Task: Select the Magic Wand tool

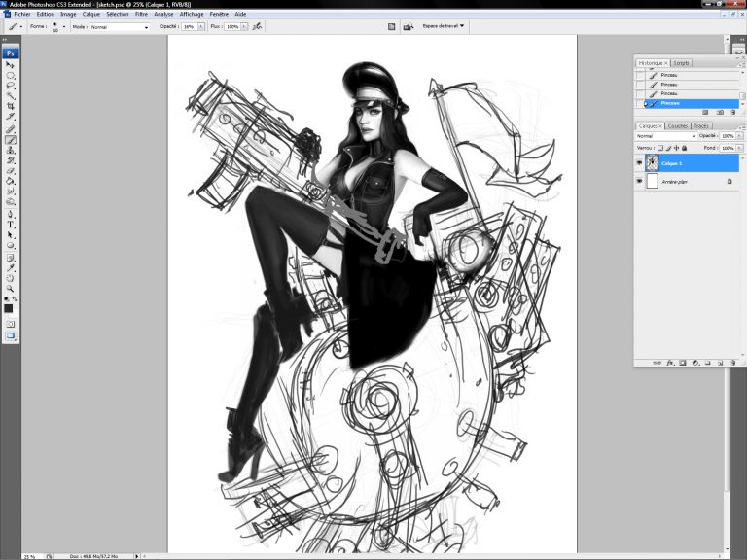Action: [10, 95]
